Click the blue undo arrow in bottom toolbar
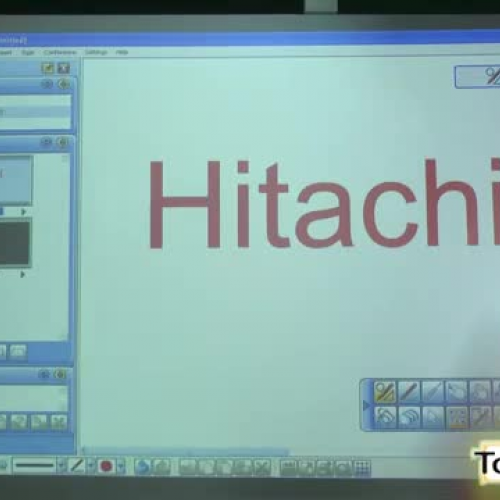 [143, 467]
